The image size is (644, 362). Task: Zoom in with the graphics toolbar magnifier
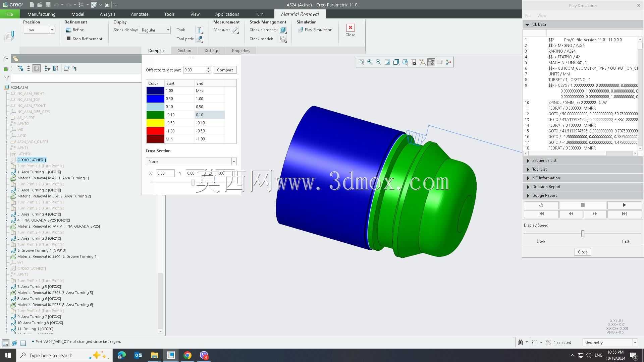370,62
